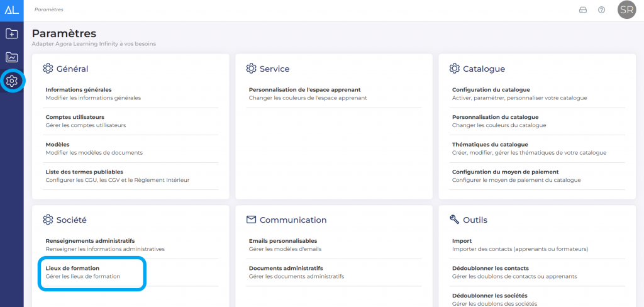Click the inbox tray icon in header
This screenshot has height=307, width=644.
coord(582,10)
